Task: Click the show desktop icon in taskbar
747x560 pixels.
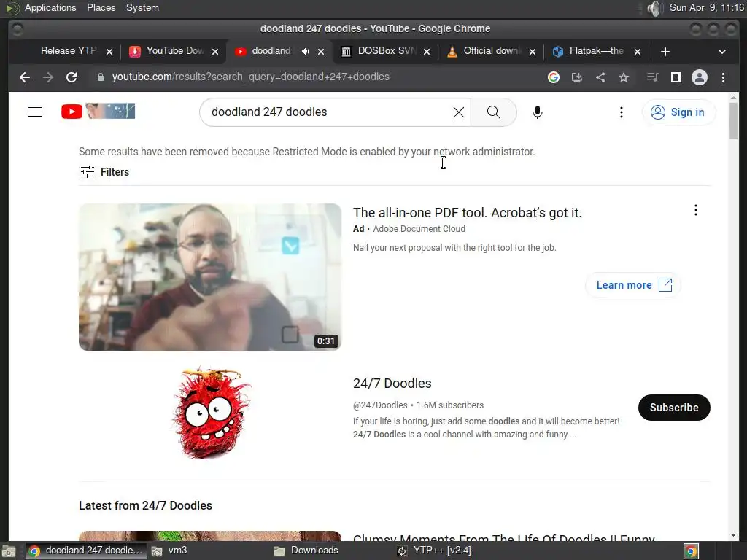Action: 9,551
